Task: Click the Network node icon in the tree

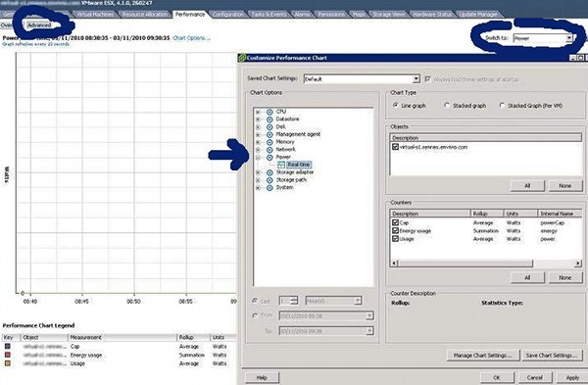Action: (269, 150)
